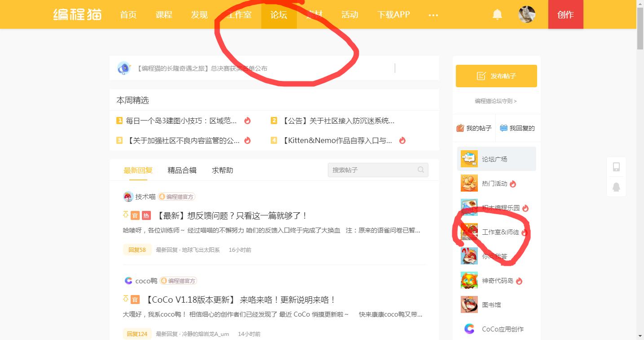Select the 积木编程乐园 board icon
The height and width of the screenshot is (340, 644).
[469, 208]
